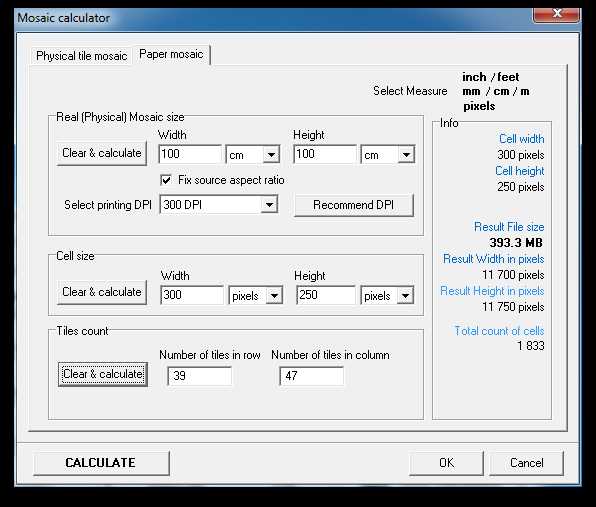Click Clear & calculate in Tiles count
596x507 pixels.
(103, 374)
